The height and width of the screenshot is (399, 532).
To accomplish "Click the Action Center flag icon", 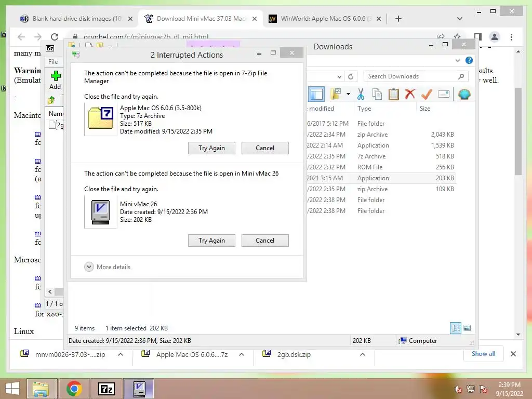I will (x=483, y=389).
